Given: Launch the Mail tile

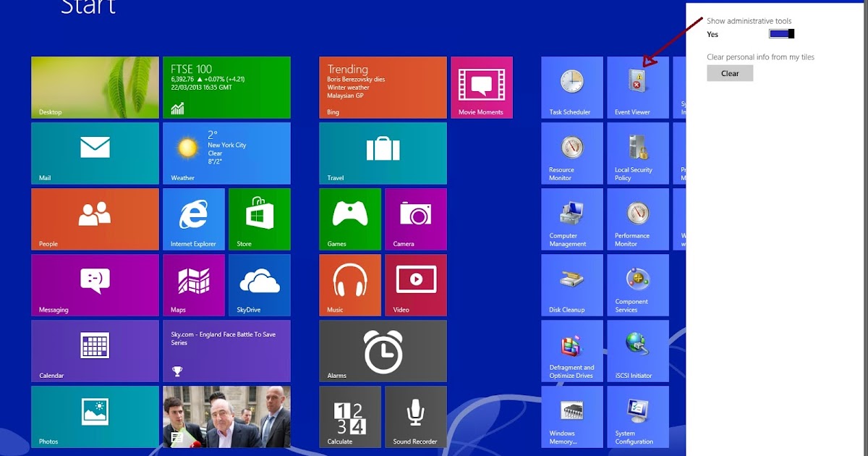Looking at the screenshot, I should pos(95,153).
